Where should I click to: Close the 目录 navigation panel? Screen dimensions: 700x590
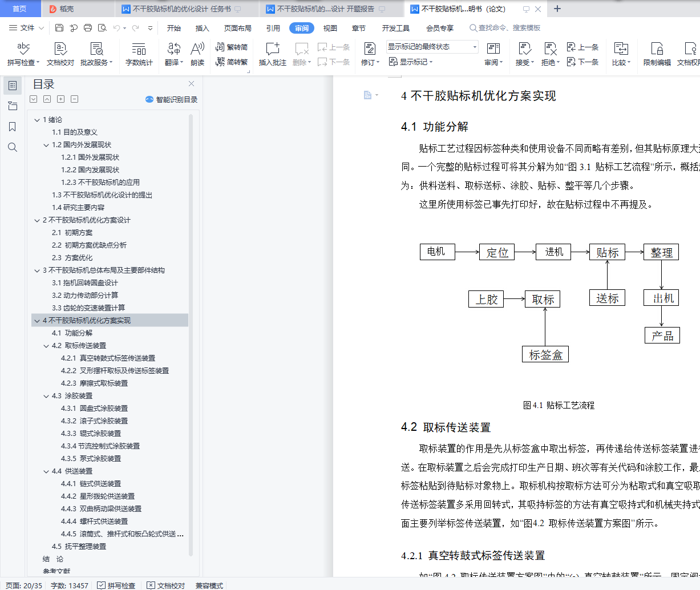(191, 84)
